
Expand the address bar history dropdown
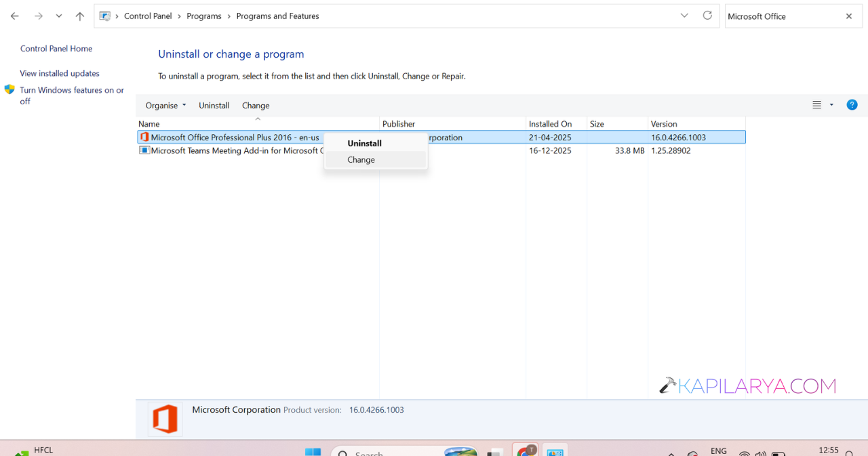coord(684,16)
